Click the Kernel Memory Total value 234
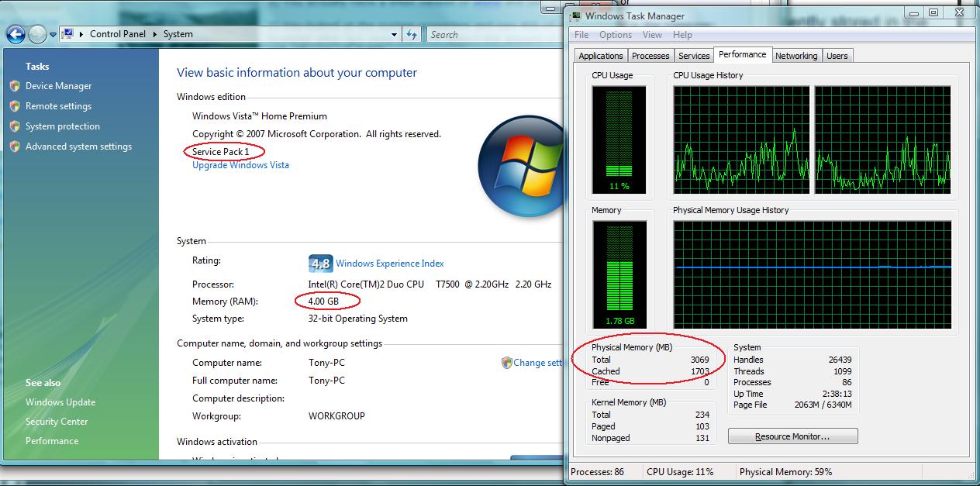 (x=702, y=415)
